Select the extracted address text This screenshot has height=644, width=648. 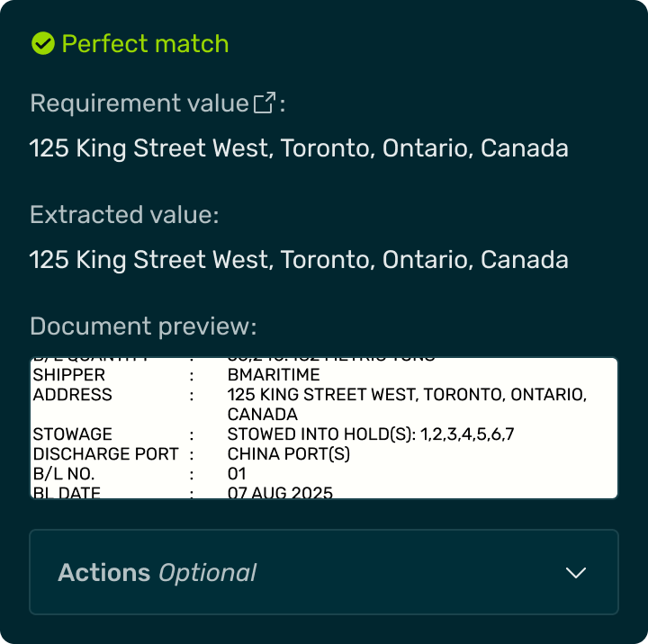(x=299, y=260)
